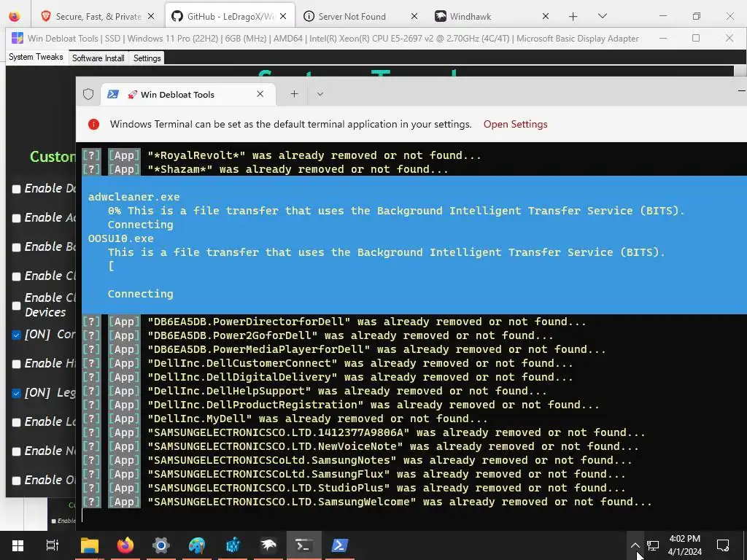Open the Windows Start menu
Screen dimensions: 747x560
click(18, 545)
